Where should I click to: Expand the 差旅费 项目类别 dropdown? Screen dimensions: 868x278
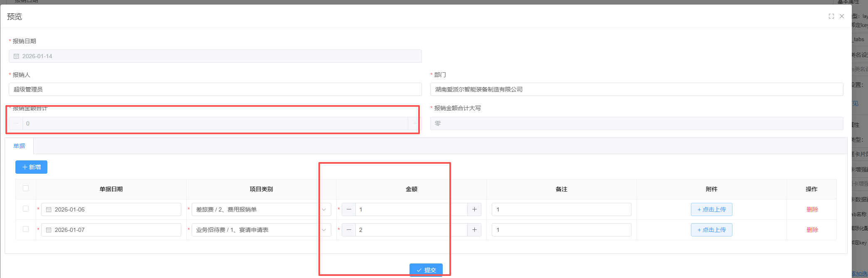tap(324, 209)
